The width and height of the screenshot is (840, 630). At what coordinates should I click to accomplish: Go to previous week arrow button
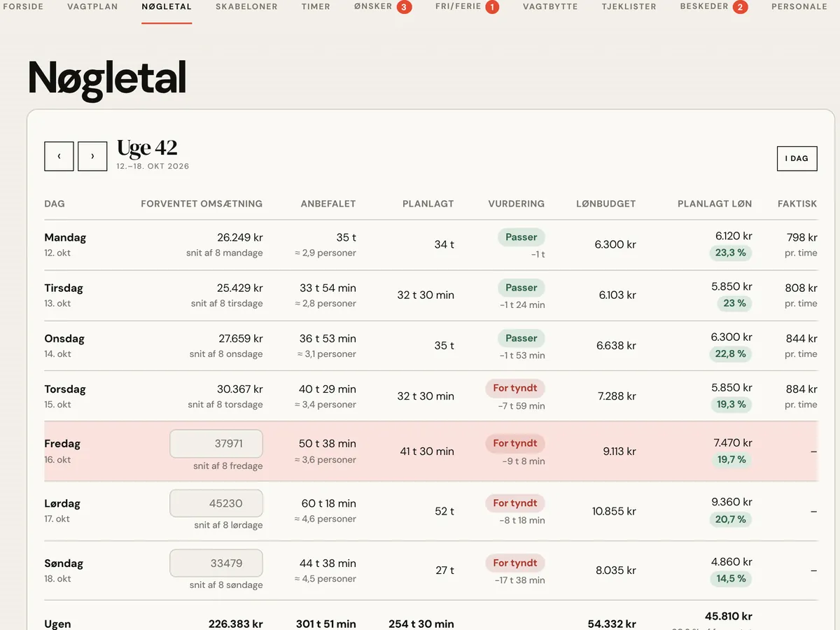coord(59,156)
